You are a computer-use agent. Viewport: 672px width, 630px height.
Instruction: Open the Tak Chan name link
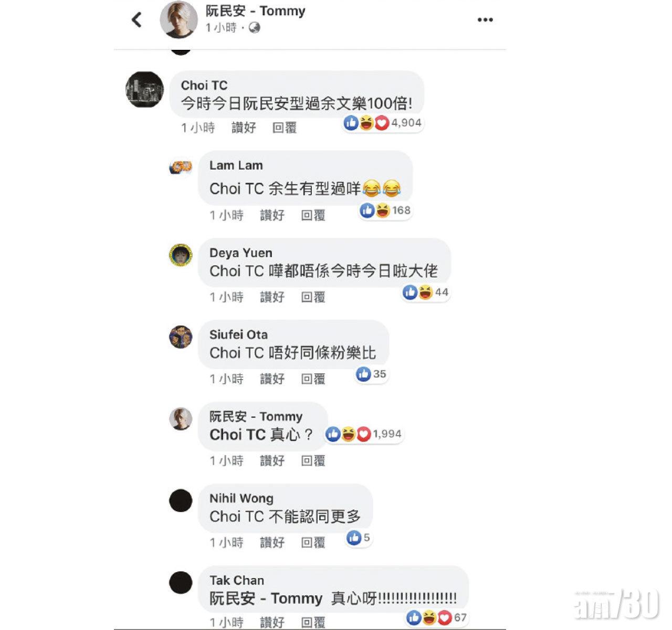(237, 580)
